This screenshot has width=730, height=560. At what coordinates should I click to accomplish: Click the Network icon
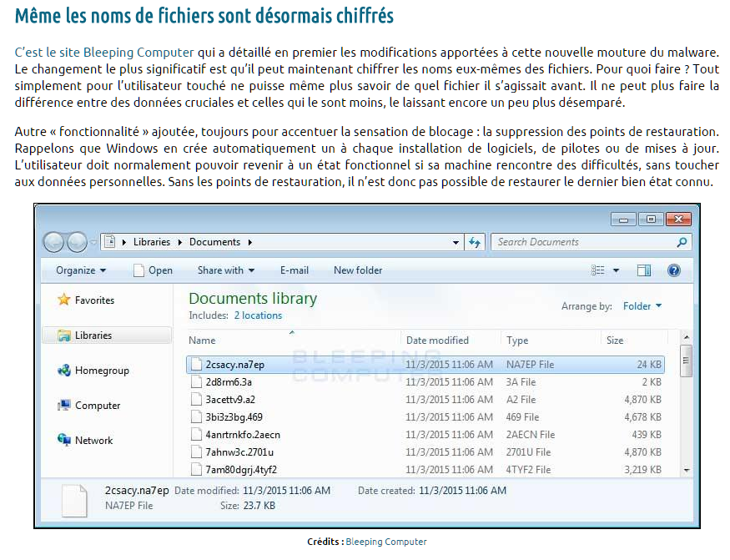click(x=63, y=439)
